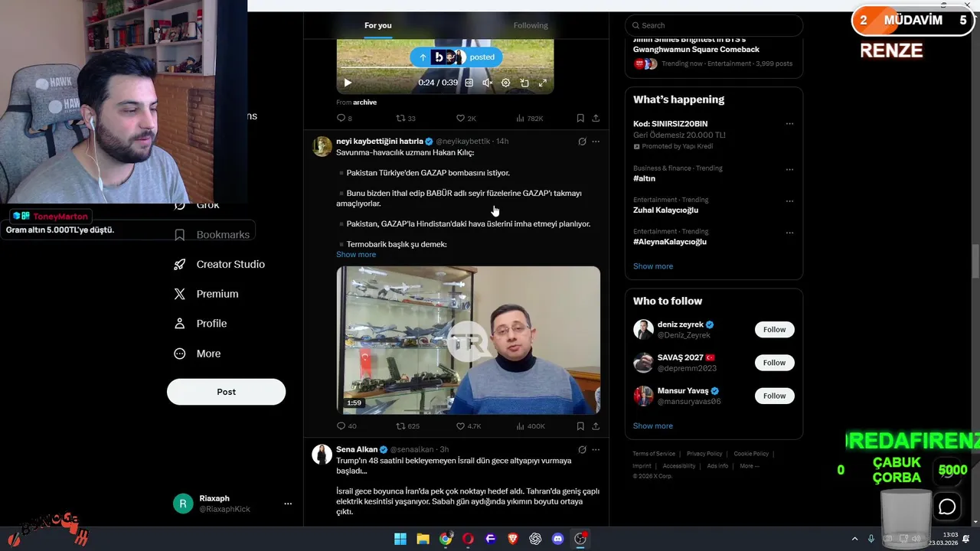Open the Terms of Service footer link
Screen dimensions: 980x551
[654, 454]
